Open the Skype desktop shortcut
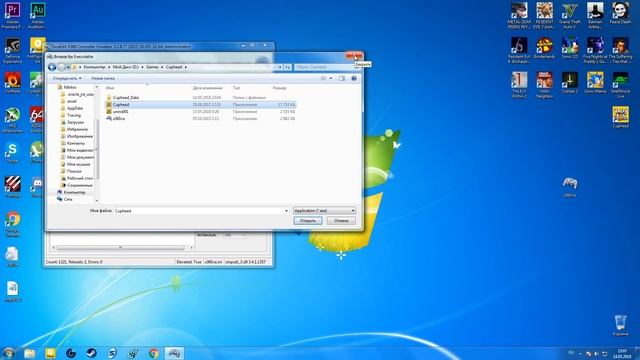Screen dimensions: 640x360 12,152
